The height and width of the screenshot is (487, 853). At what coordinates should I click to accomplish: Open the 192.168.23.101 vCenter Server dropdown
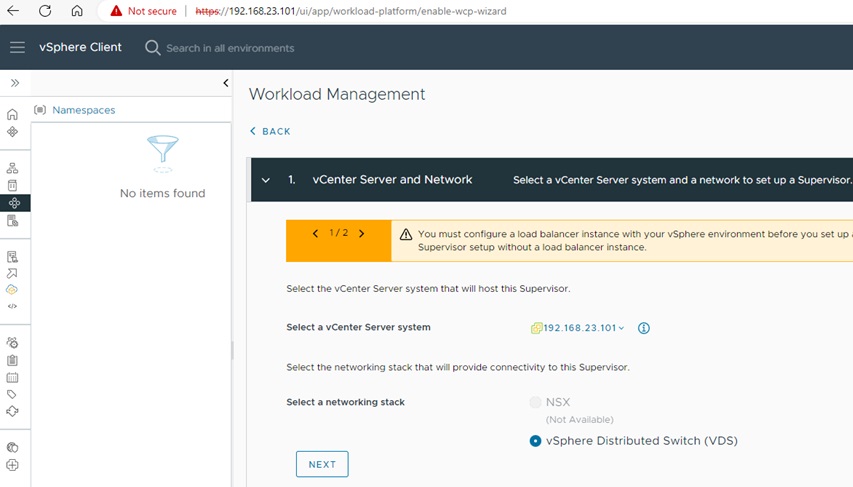click(x=580, y=328)
